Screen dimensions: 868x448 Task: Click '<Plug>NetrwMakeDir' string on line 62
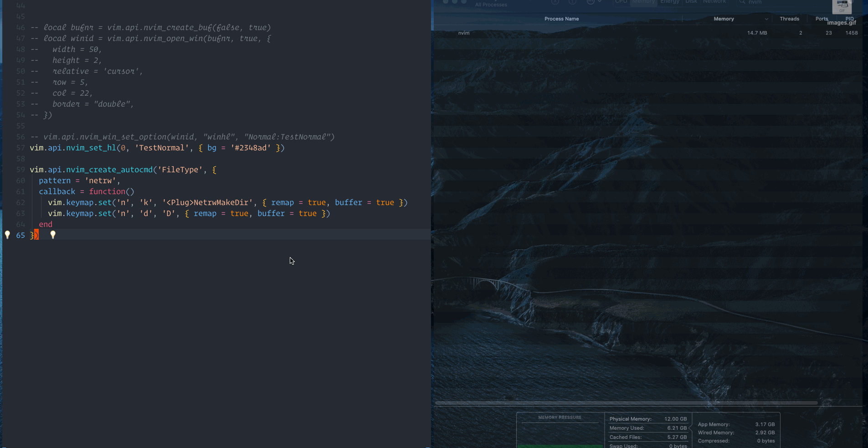207,202
